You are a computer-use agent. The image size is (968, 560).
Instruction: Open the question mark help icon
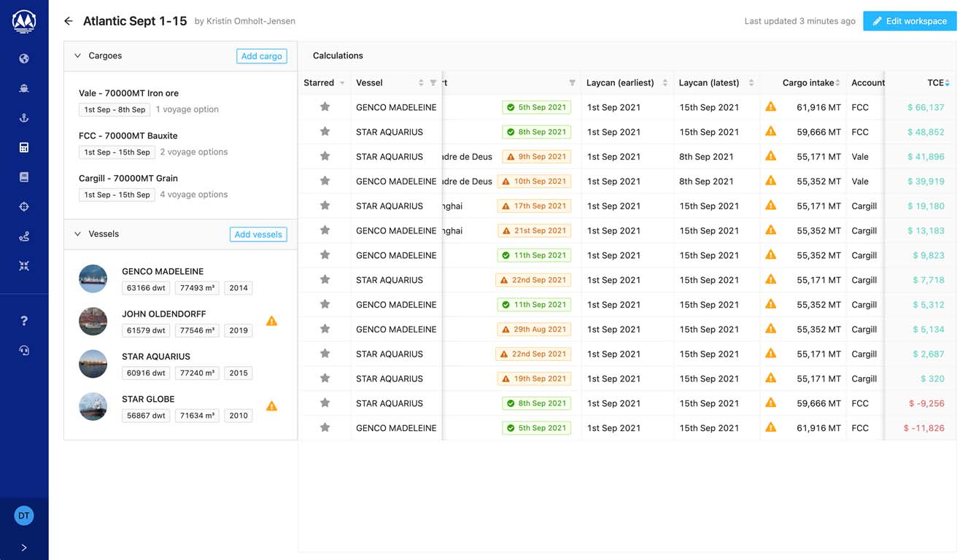pyautogui.click(x=24, y=321)
